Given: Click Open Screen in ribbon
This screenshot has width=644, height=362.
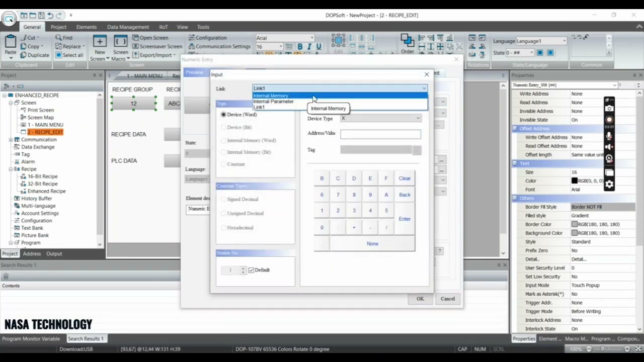Looking at the screenshot, I should pyautogui.click(x=150, y=38).
